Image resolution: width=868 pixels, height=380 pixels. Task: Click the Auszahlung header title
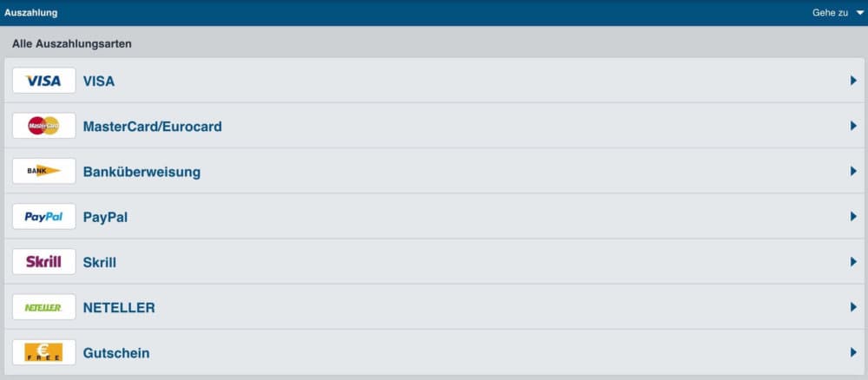tap(31, 13)
